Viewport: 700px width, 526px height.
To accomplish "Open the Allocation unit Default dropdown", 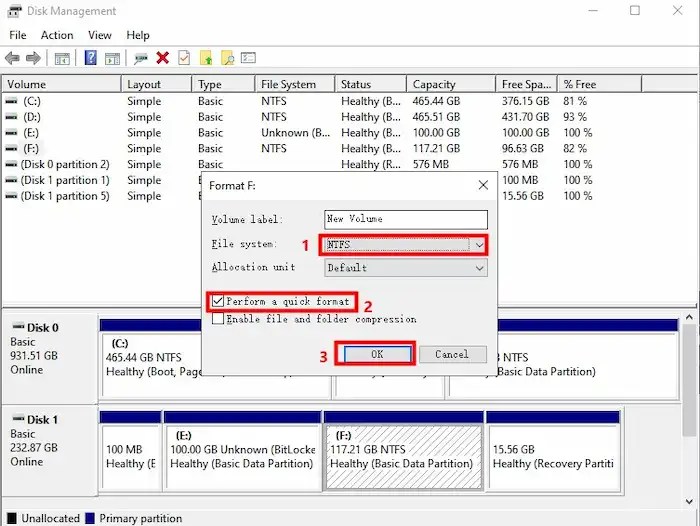I will [x=406, y=268].
